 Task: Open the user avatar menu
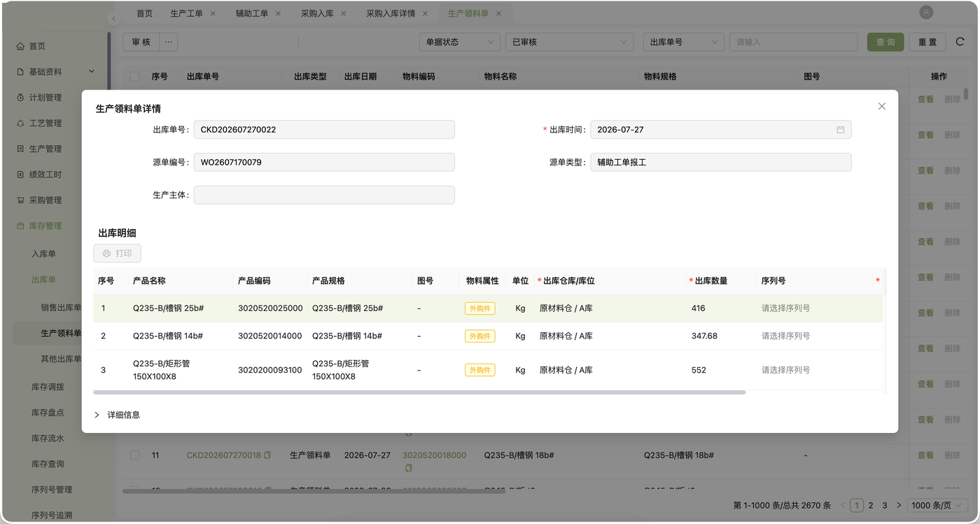pos(926,13)
